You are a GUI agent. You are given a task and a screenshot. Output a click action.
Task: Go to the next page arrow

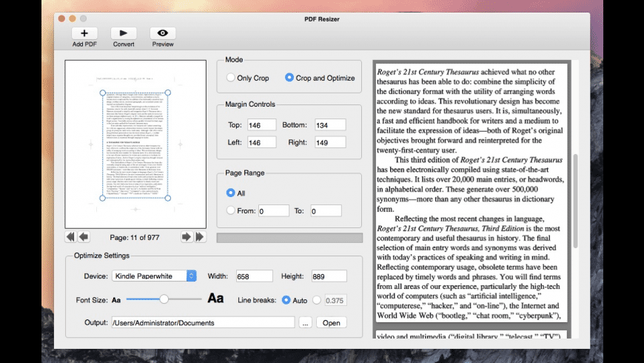(187, 237)
